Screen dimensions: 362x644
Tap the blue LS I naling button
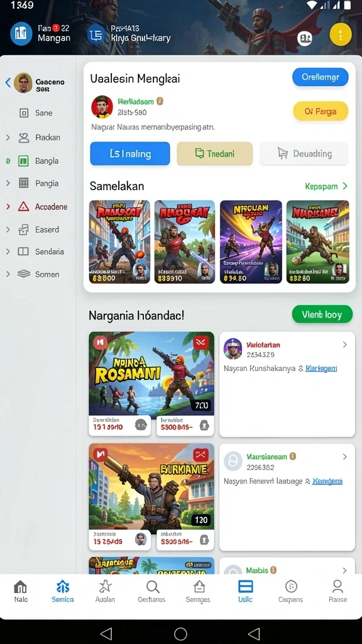(x=130, y=153)
